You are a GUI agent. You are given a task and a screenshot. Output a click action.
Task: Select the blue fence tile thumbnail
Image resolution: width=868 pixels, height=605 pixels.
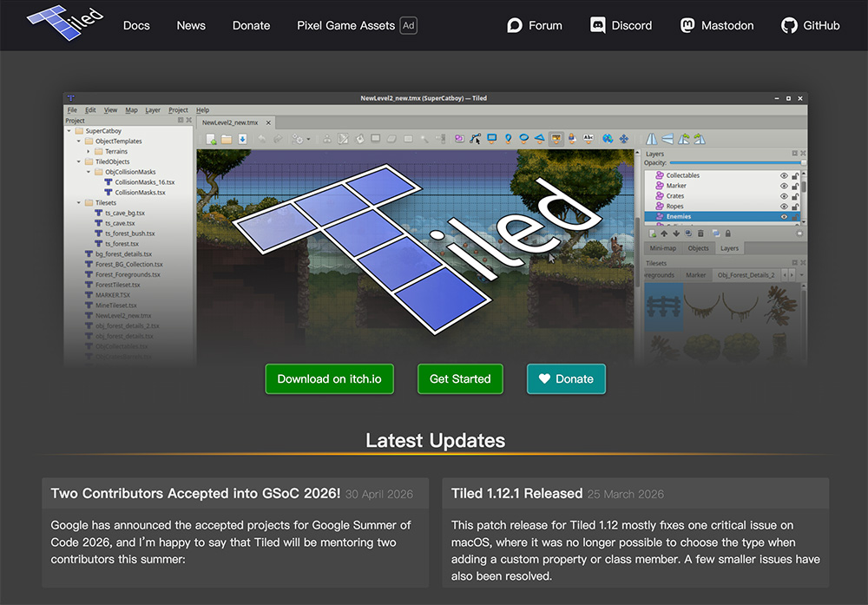tap(664, 306)
